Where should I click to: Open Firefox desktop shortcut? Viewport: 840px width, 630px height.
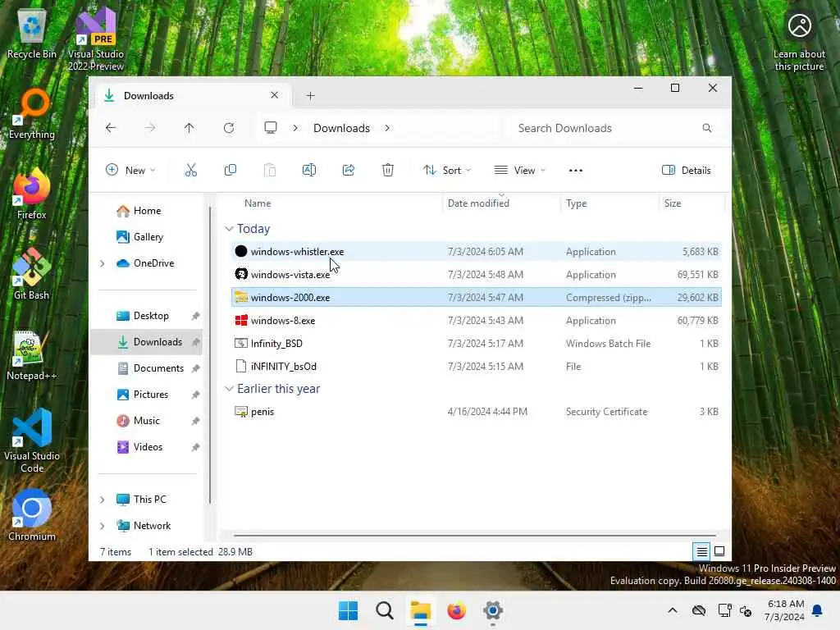[x=32, y=194]
